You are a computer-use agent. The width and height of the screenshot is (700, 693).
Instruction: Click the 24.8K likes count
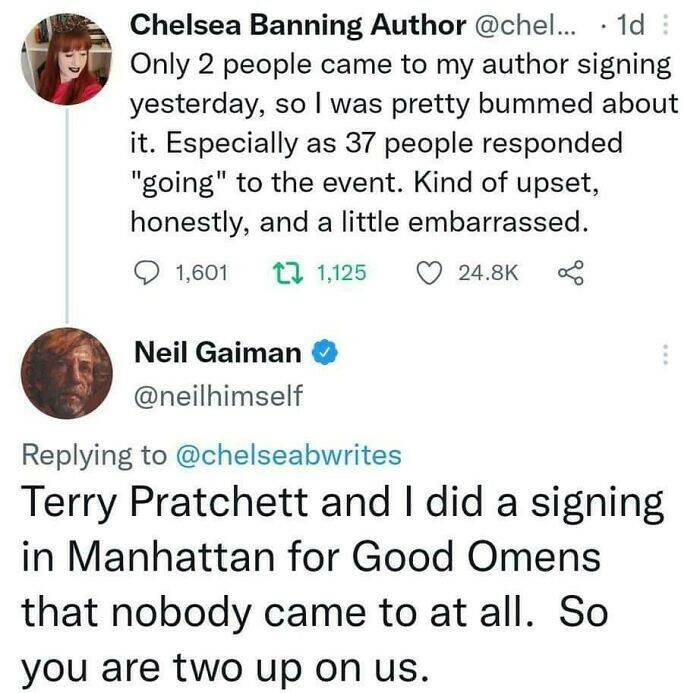tap(487, 271)
